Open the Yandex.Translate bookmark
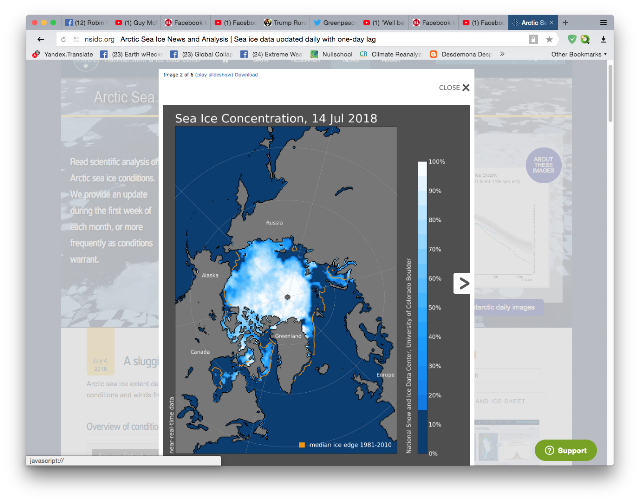The height and width of the screenshot is (503, 640). (x=63, y=54)
